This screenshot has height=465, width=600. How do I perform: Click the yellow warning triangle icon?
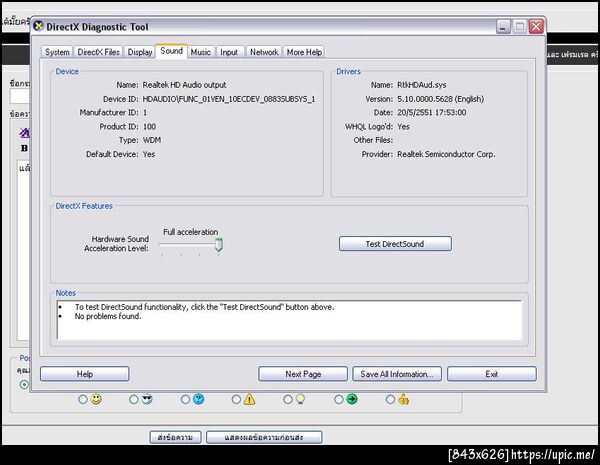click(249, 399)
